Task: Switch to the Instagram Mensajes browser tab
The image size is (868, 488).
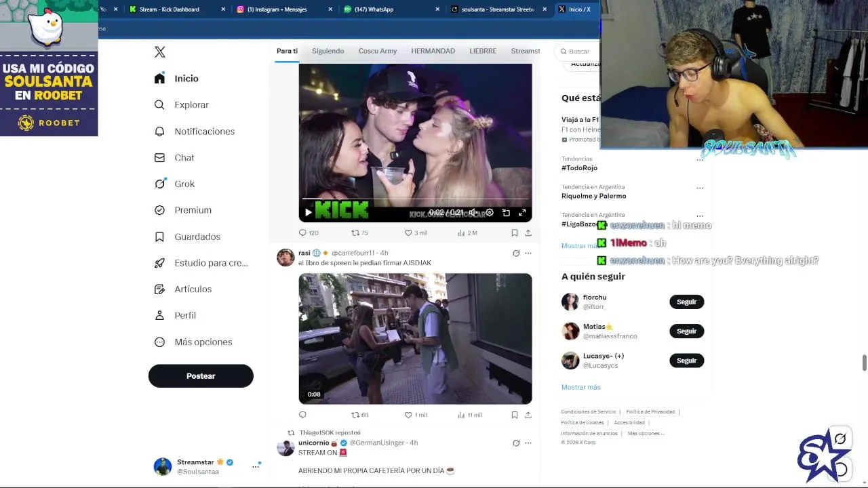Action: (285, 9)
